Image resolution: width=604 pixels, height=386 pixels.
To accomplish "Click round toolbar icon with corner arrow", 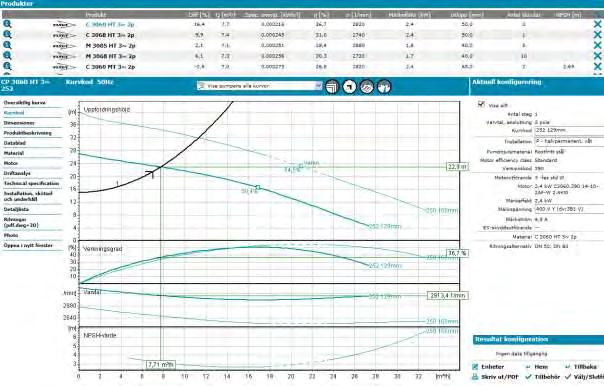I will click(349, 87).
